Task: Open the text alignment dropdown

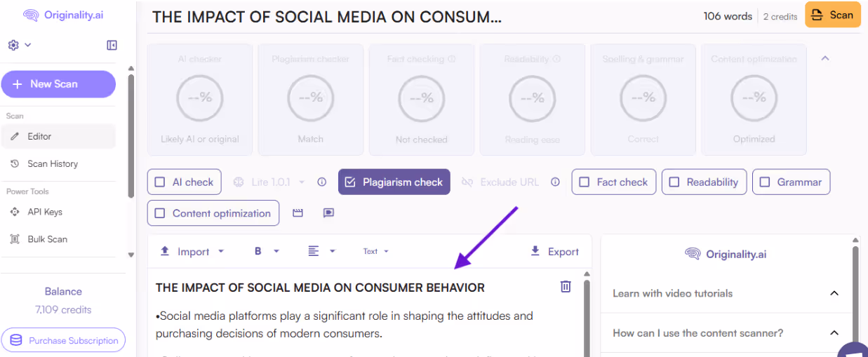Action: pos(321,251)
